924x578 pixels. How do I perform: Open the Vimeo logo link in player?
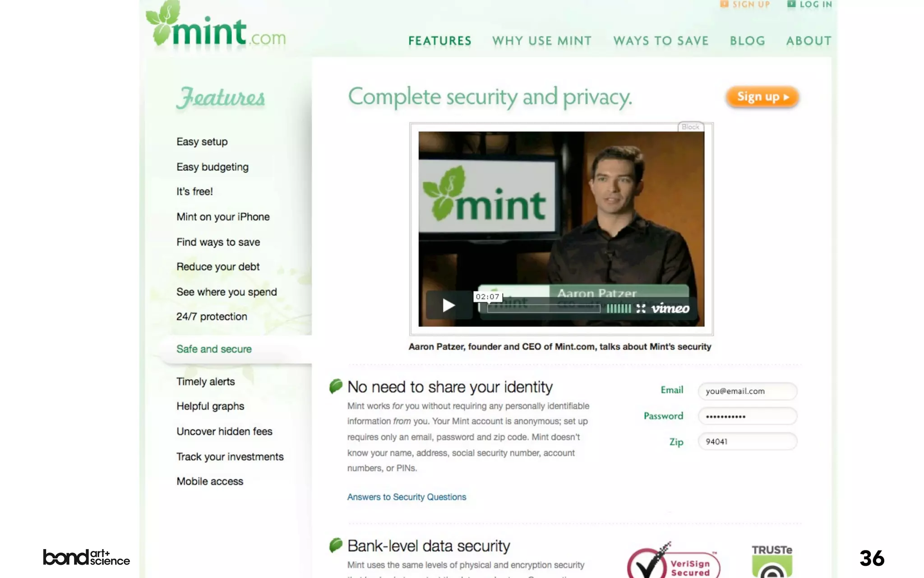tap(670, 308)
